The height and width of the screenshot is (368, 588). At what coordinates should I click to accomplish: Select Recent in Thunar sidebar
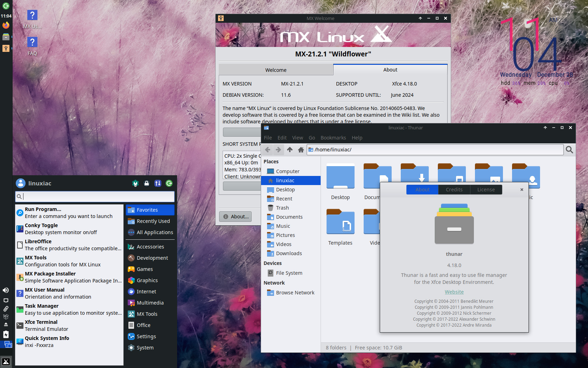coord(290,199)
